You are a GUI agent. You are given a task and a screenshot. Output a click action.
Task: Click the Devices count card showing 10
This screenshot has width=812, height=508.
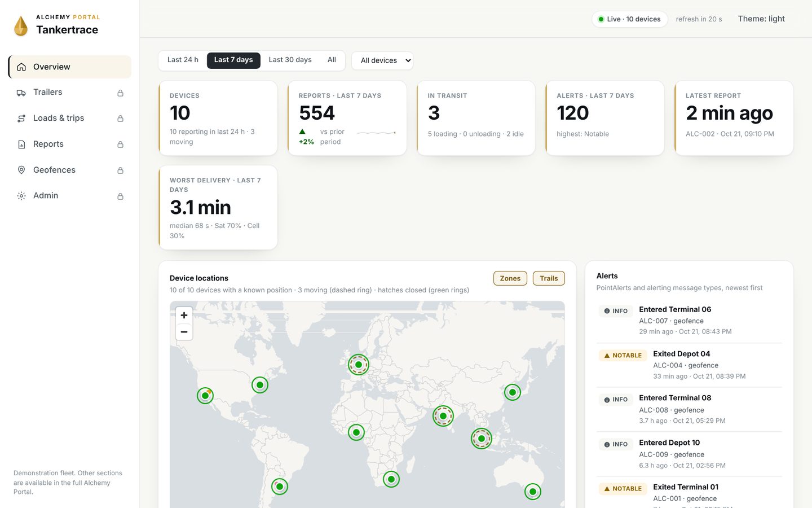218,118
